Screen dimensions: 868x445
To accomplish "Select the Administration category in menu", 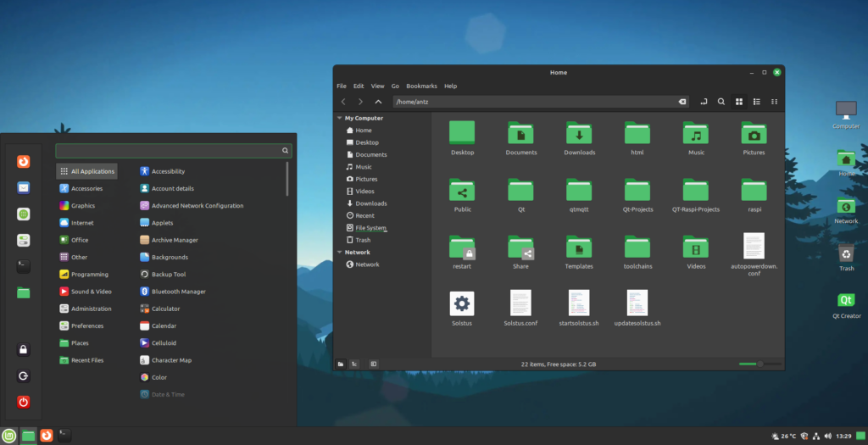I will (x=87, y=309).
